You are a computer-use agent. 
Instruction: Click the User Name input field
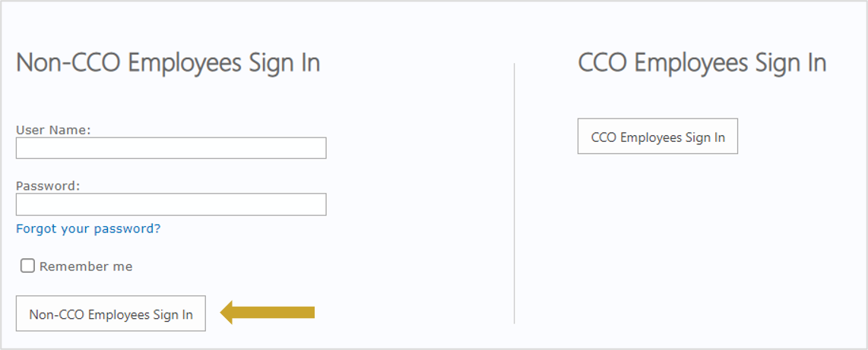[x=171, y=148]
